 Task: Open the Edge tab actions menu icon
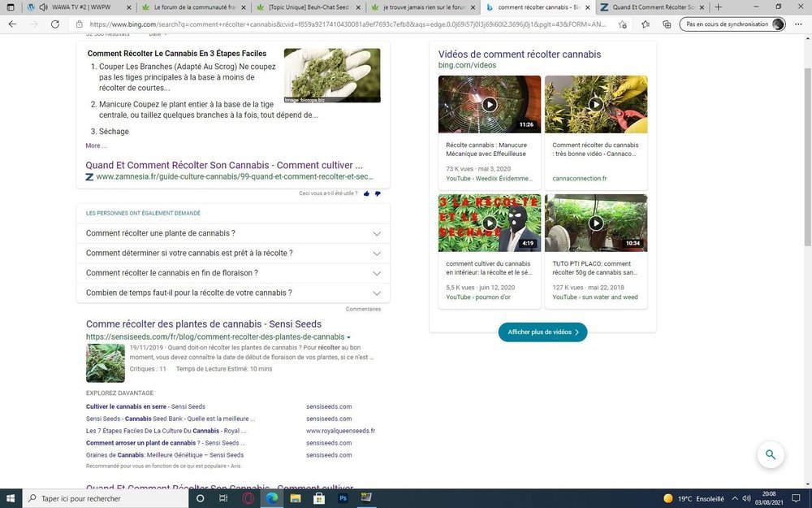11,7
